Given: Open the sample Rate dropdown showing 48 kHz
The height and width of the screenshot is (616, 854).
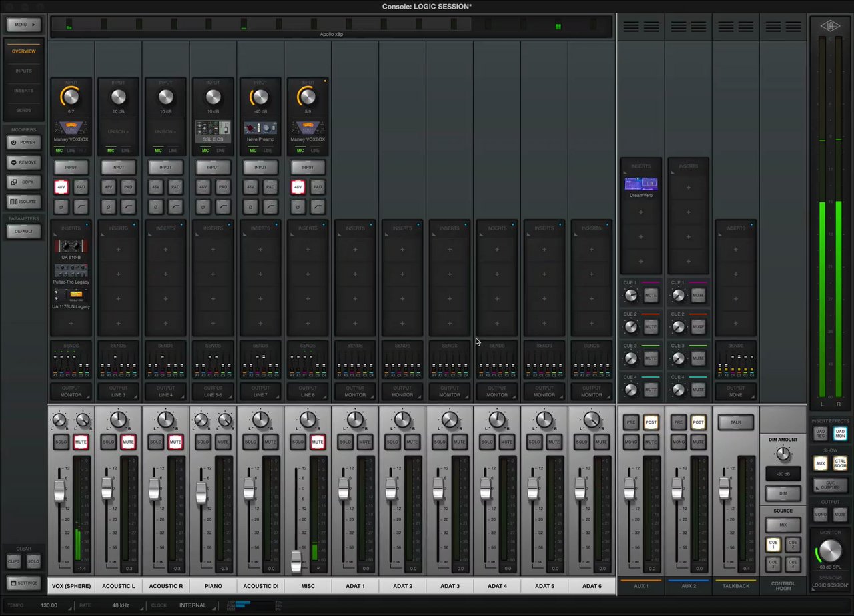Looking at the screenshot, I should pyautogui.click(x=121, y=605).
